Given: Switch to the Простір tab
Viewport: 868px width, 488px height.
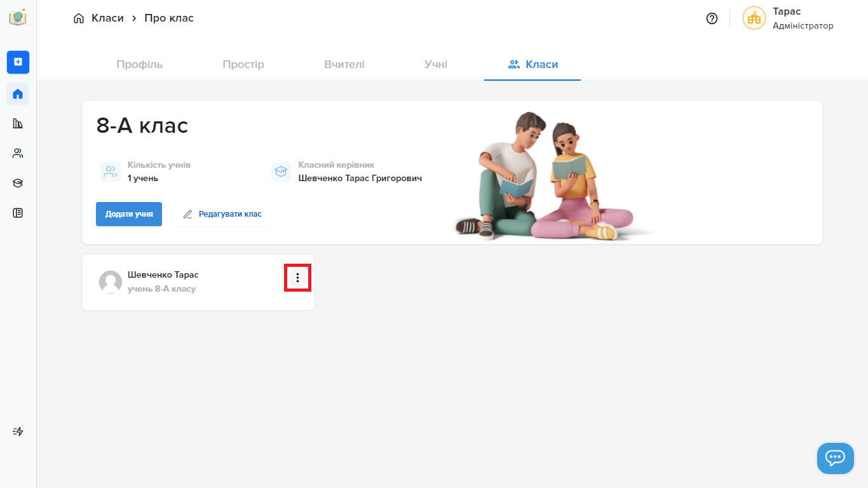Looking at the screenshot, I should click(x=243, y=64).
